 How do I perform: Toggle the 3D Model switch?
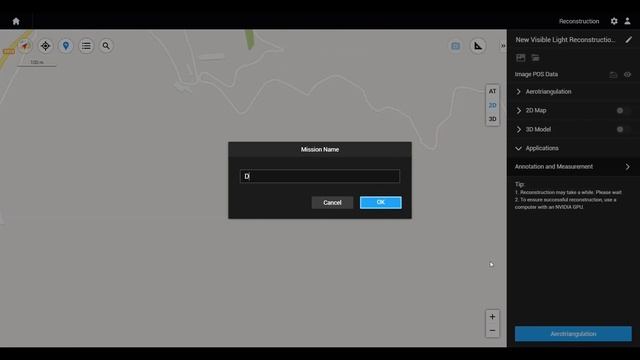click(x=623, y=129)
